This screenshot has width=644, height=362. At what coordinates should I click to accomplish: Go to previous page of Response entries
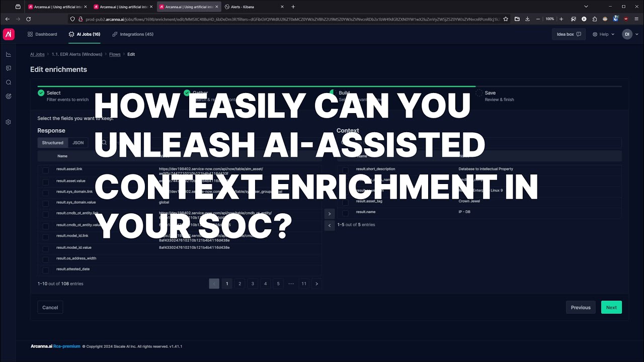coord(214,284)
